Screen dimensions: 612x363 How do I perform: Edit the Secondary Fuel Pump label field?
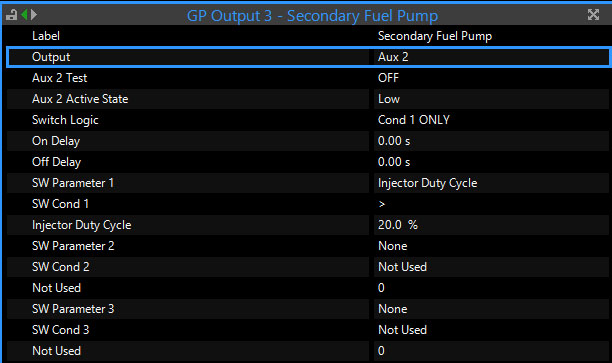(x=491, y=36)
